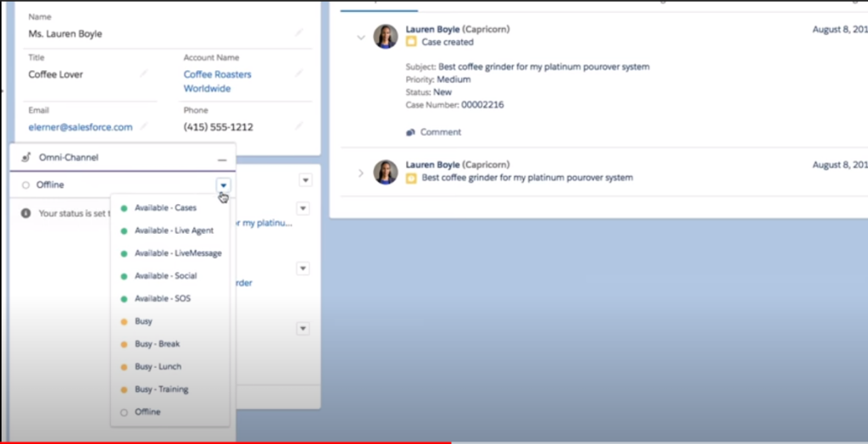This screenshot has width=868, height=444.
Task: Set status to Available - Cases
Action: pyautogui.click(x=165, y=208)
